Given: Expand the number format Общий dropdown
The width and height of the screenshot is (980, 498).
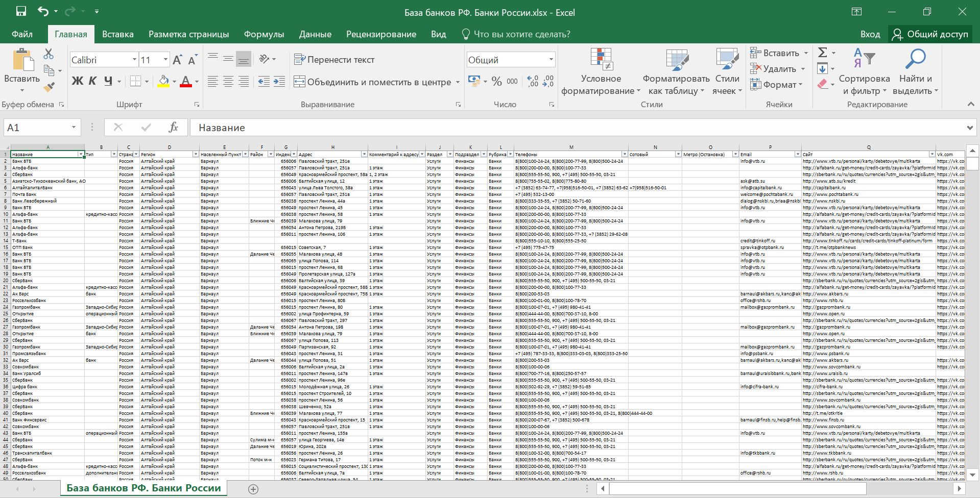Looking at the screenshot, I should [551, 60].
